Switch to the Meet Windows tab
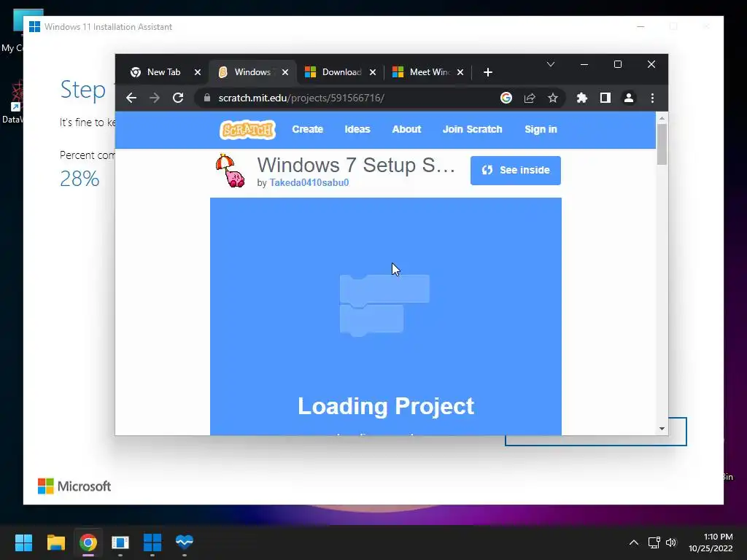The image size is (747, 560). point(429,72)
